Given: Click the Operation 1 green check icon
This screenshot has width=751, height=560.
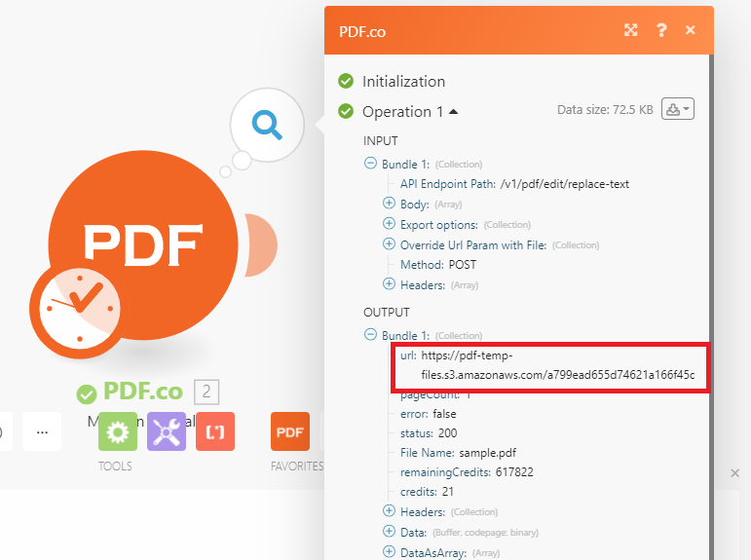Looking at the screenshot, I should point(346,112).
